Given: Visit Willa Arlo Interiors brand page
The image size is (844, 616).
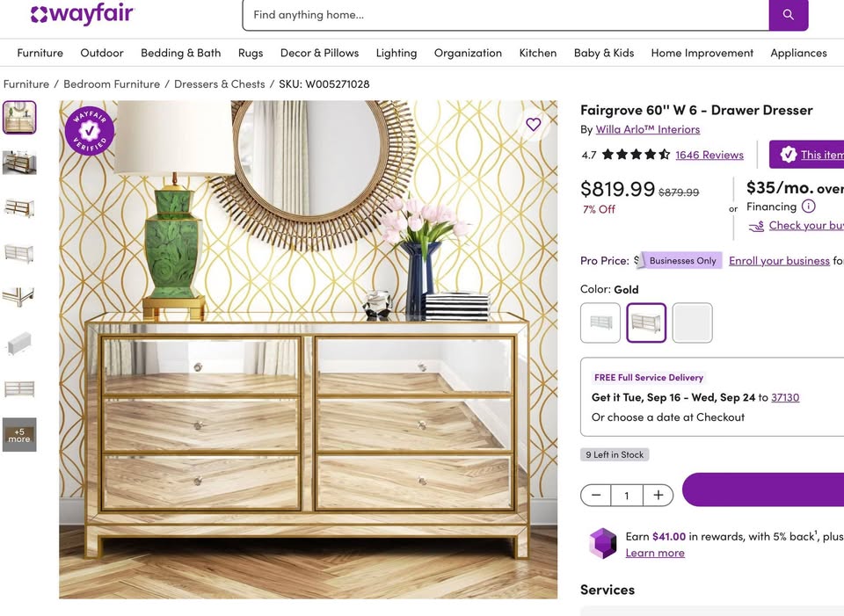Looking at the screenshot, I should click(648, 129).
